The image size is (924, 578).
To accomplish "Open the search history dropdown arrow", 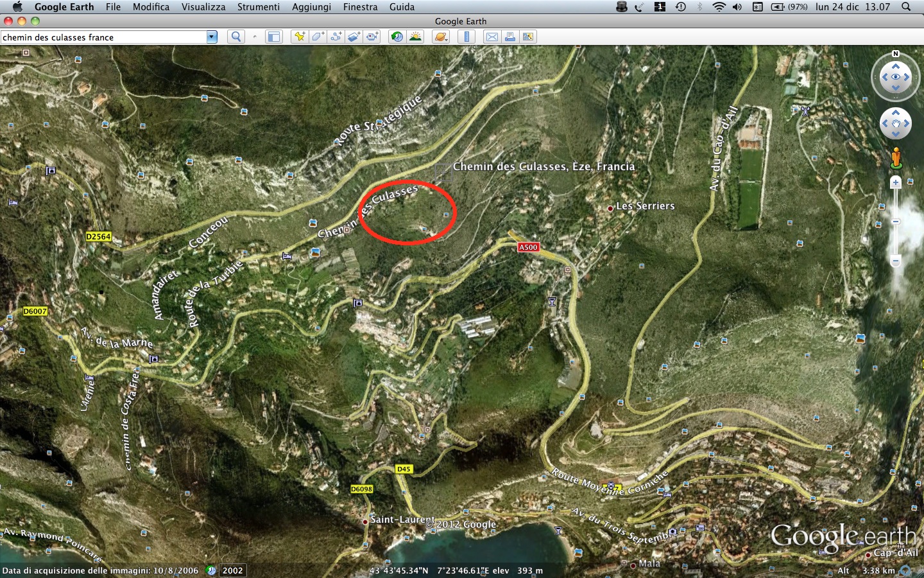I will click(212, 37).
